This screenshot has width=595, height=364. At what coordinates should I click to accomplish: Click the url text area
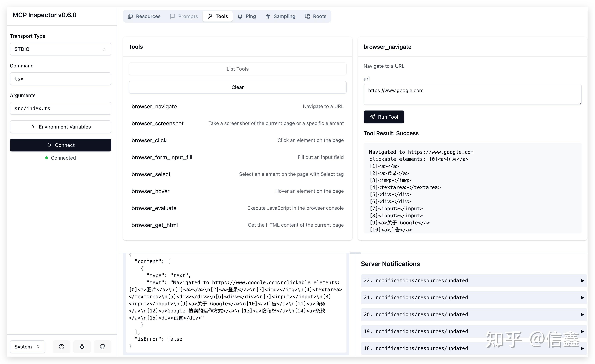point(472,94)
